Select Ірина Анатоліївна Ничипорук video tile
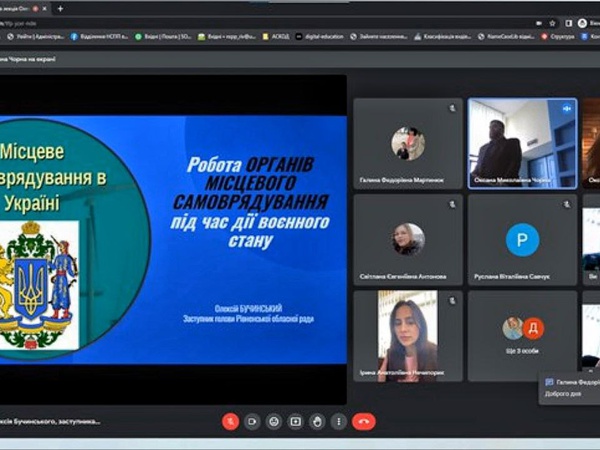The width and height of the screenshot is (600, 450). [x=408, y=336]
